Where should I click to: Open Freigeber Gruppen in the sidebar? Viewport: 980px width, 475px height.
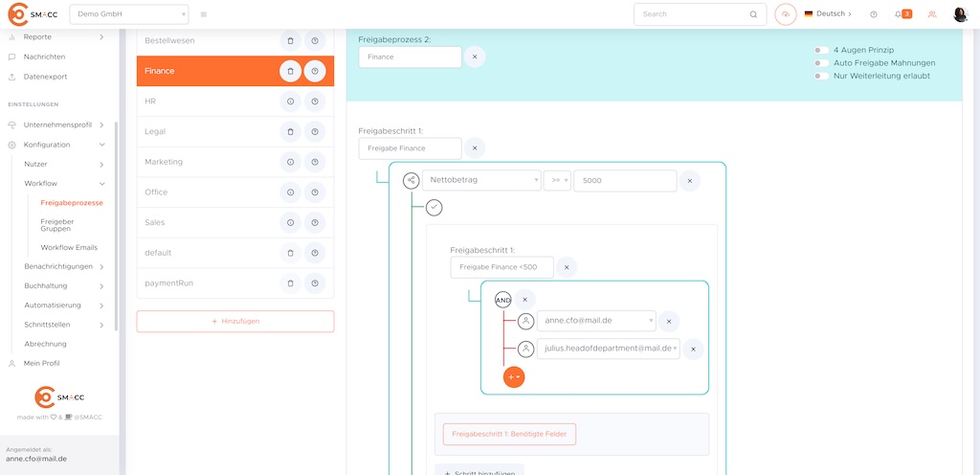(56, 225)
